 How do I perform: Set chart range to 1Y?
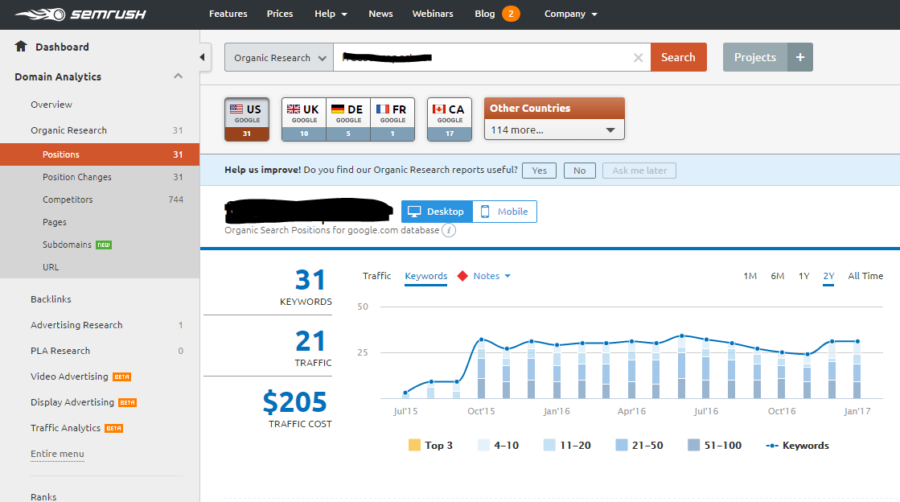804,276
